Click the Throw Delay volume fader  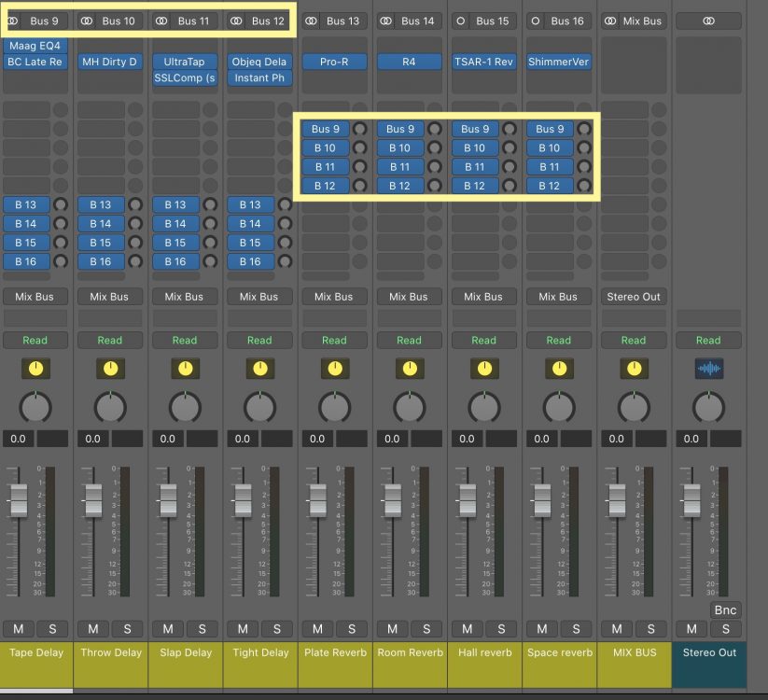click(93, 499)
